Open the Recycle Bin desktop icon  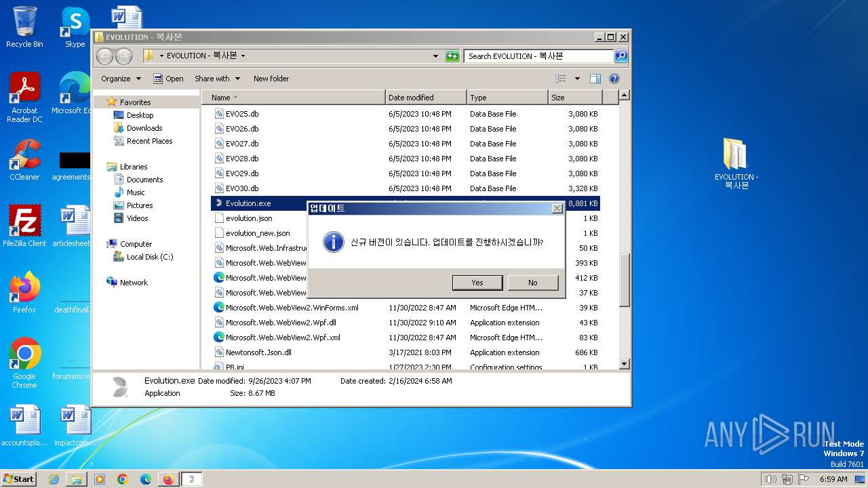pos(24,27)
